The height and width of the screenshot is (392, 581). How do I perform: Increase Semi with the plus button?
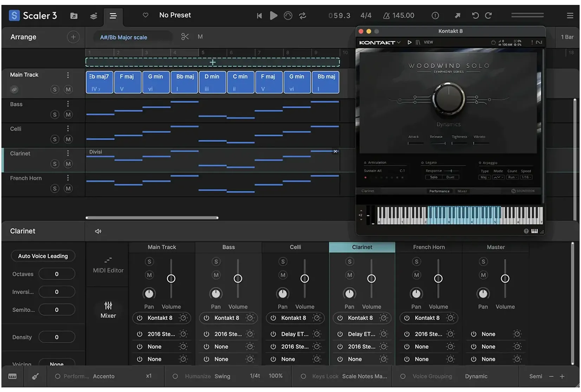pos(562,376)
